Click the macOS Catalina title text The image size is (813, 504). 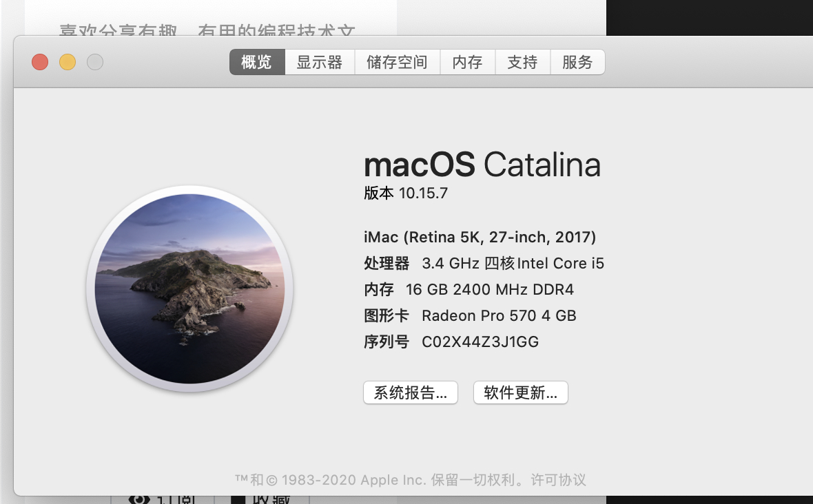[x=482, y=165]
